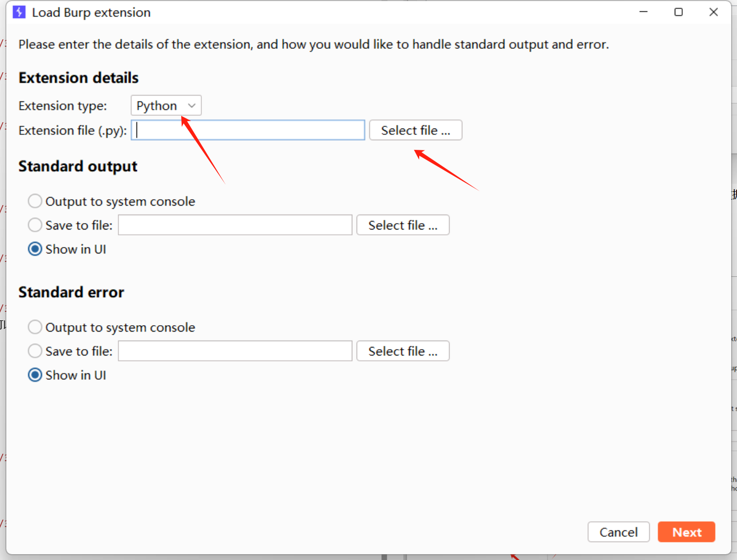
Task: Click the dropdown chevron next to Python
Action: coord(192,106)
